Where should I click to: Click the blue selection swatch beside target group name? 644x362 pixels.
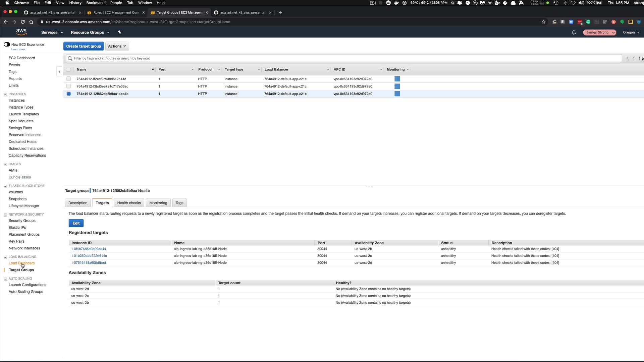click(x=90, y=191)
